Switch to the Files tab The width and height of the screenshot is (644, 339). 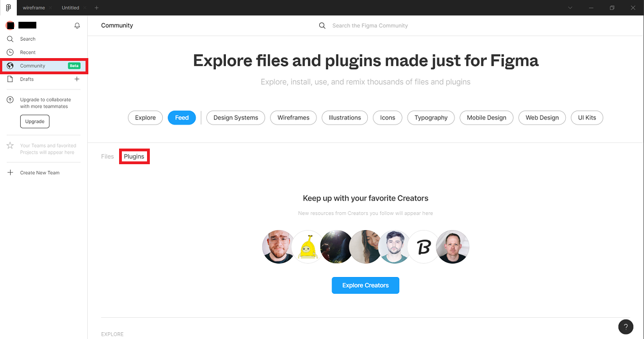[107, 156]
